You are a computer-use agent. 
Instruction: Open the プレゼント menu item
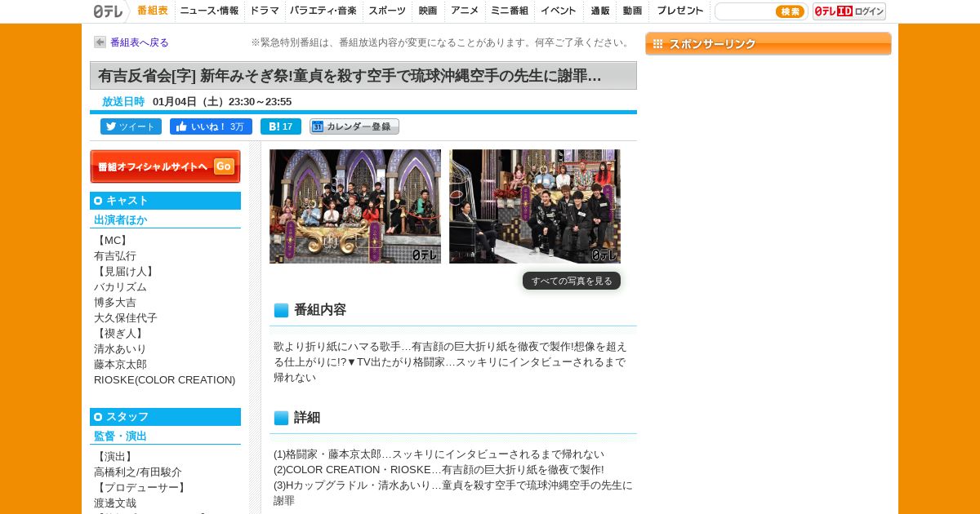click(679, 11)
